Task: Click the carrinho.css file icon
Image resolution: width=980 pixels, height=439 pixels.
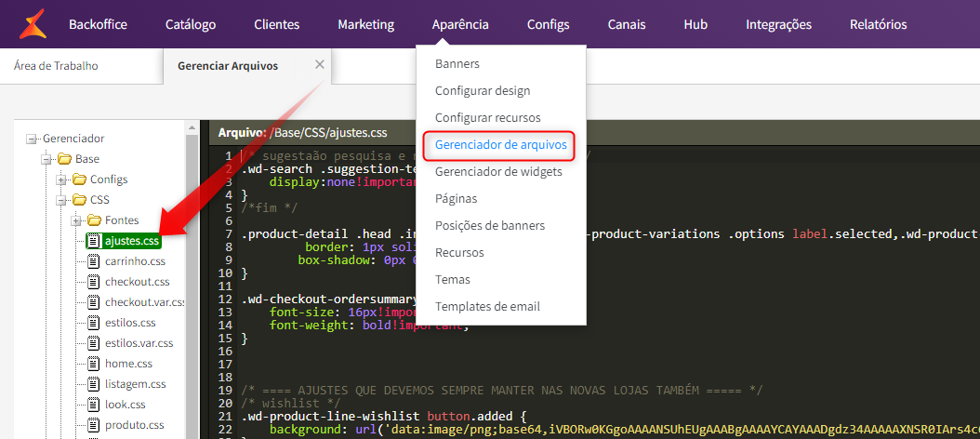Action: (x=94, y=261)
